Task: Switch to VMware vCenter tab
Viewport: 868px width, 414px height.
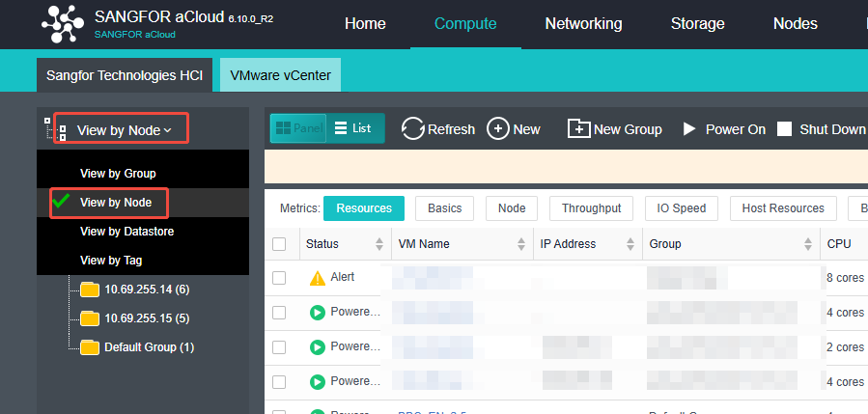Action: point(280,75)
